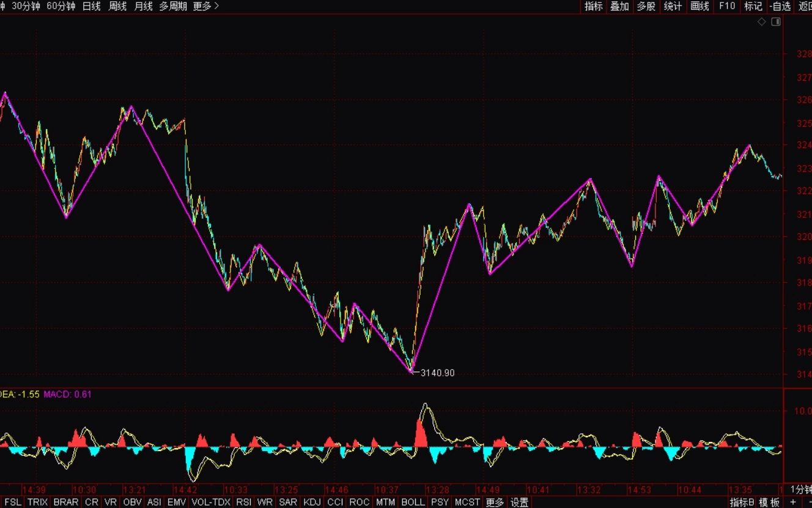
Task: Switch to the 30分钟 period
Action: point(26,6)
